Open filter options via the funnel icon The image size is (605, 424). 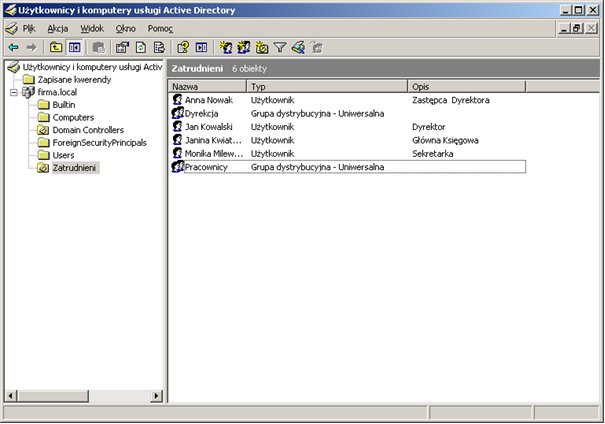point(280,47)
